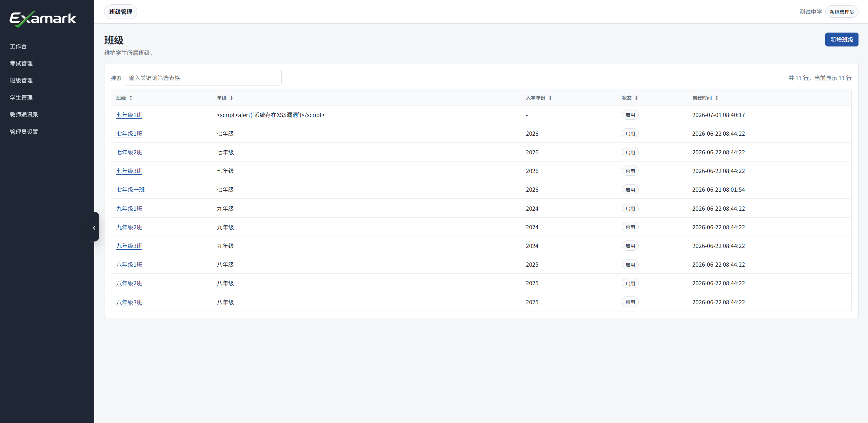Image resolution: width=868 pixels, height=423 pixels.
Task: Go to 班级管理 in the sidebar
Action: tap(21, 80)
